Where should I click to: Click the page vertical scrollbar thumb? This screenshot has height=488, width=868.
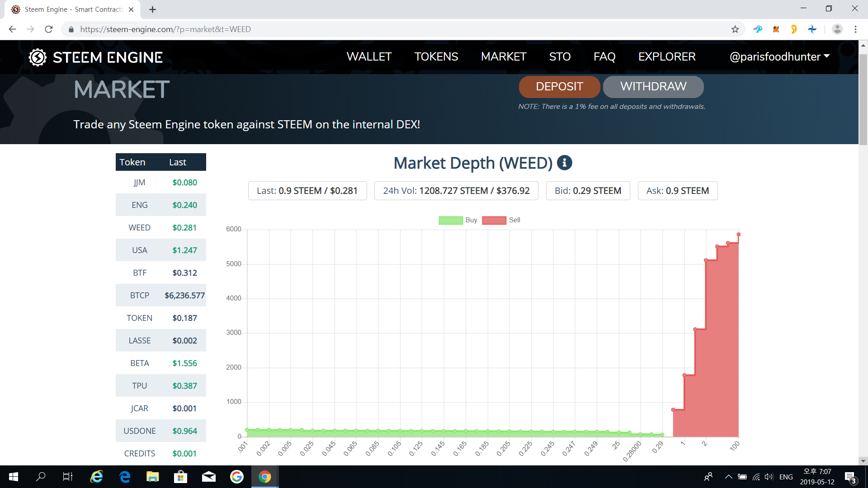click(x=863, y=99)
